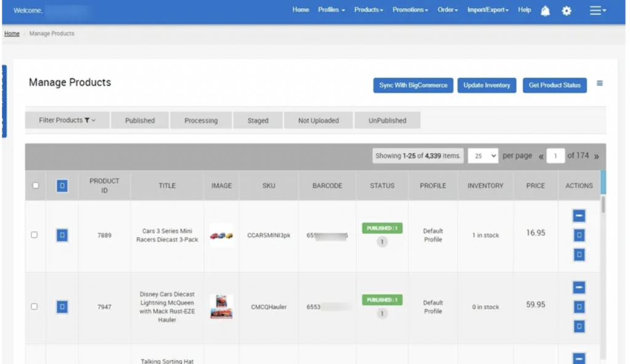Check the checkbox for product 7947
This screenshot has width=630, height=364.
click(x=34, y=307)
